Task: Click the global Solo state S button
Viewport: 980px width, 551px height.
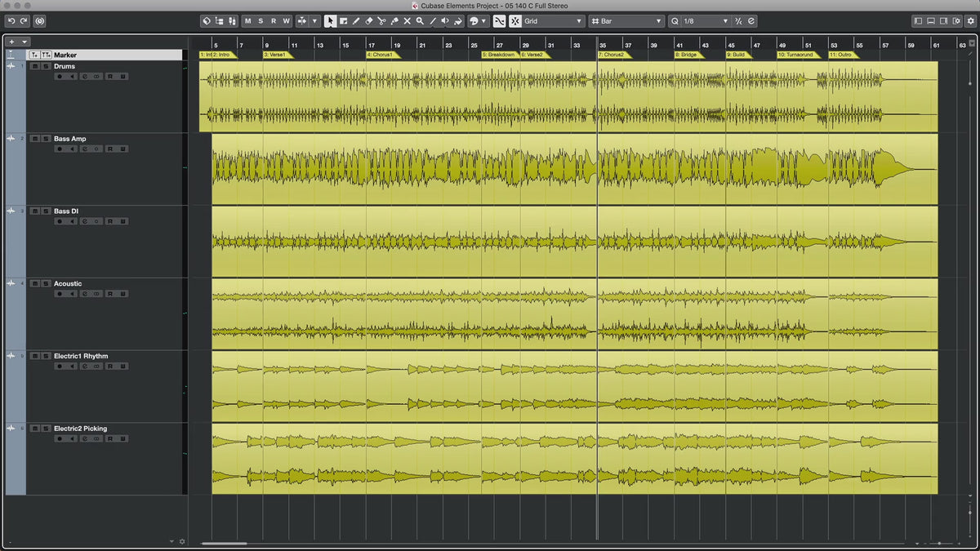Action: [x=261, y=21]
